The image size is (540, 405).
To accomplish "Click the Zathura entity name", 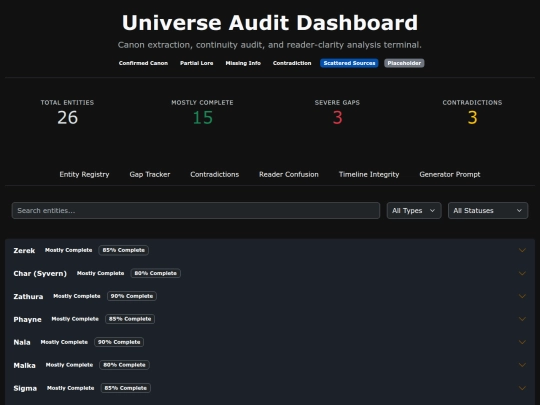I will (28, 297).
